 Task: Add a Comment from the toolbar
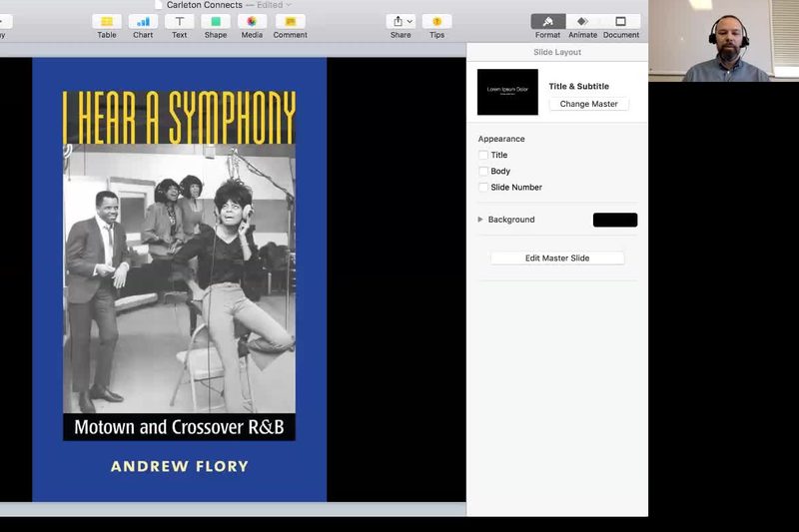[x=290, y=21]
